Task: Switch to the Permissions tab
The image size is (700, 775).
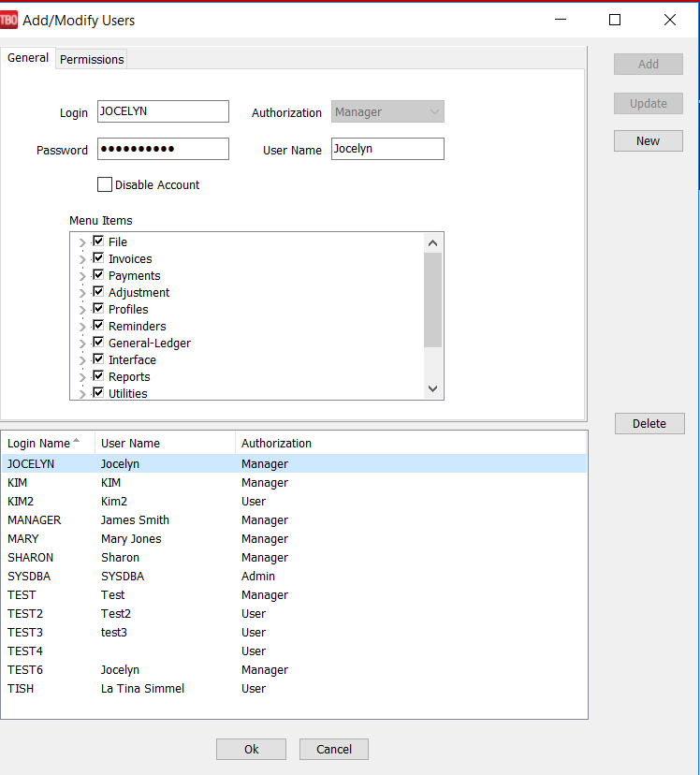Action: point(92,59)
